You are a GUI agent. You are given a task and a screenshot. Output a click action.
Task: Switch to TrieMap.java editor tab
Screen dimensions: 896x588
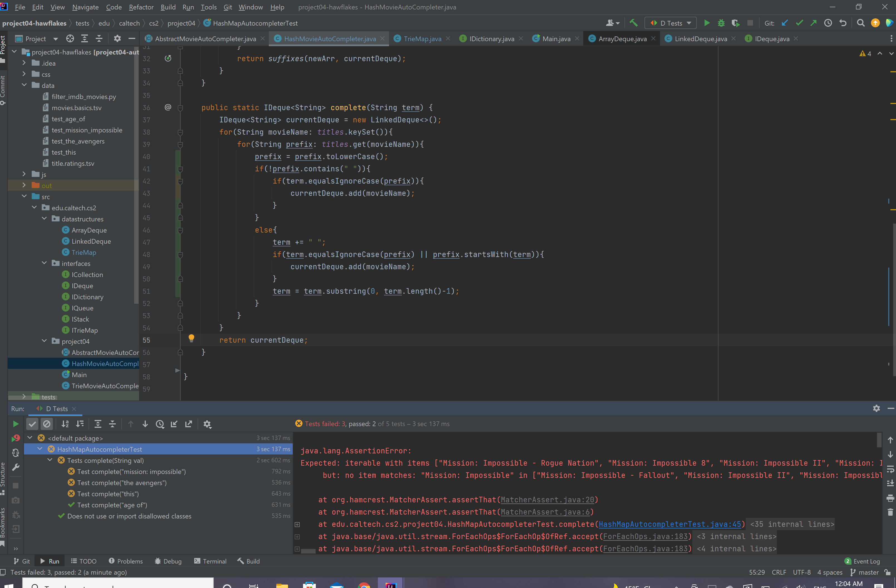coord(422,39)
